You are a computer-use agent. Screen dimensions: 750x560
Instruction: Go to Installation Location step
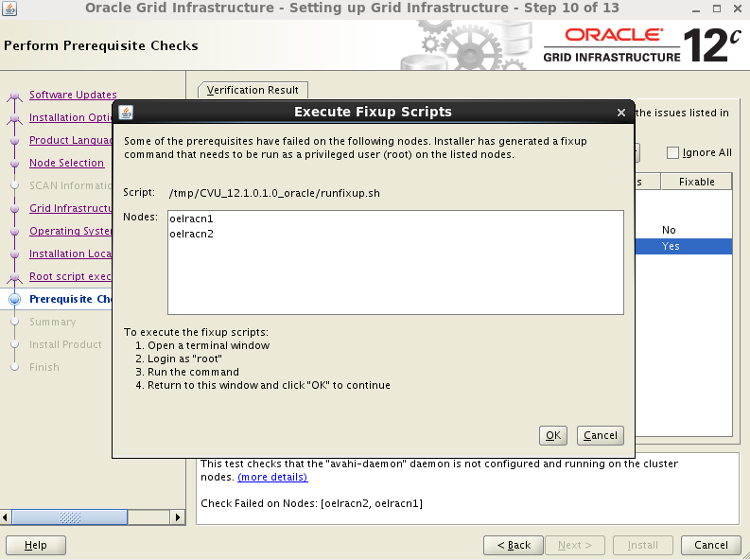pyautogui.click(x=70, y=254)
